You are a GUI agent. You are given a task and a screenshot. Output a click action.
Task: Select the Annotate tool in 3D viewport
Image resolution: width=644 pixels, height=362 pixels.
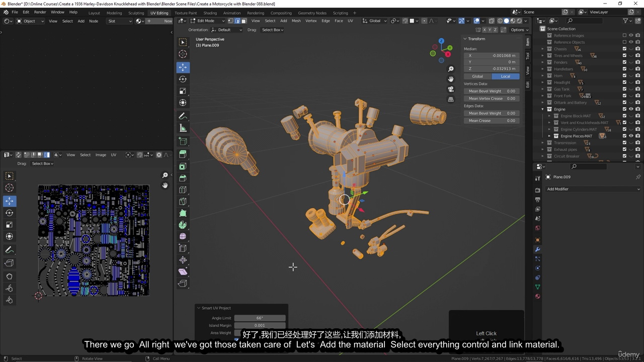coord(183,116)
